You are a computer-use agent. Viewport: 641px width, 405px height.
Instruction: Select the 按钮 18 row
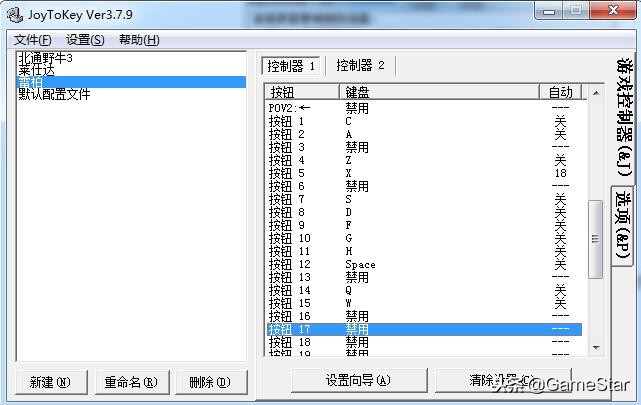coord(424,342)
